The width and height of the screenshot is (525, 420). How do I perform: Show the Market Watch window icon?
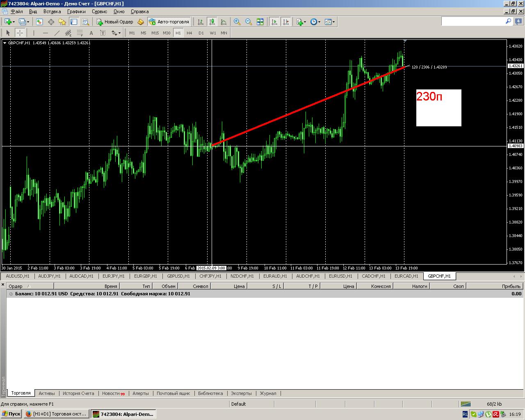pyautogui.click(x=39, y=22)
